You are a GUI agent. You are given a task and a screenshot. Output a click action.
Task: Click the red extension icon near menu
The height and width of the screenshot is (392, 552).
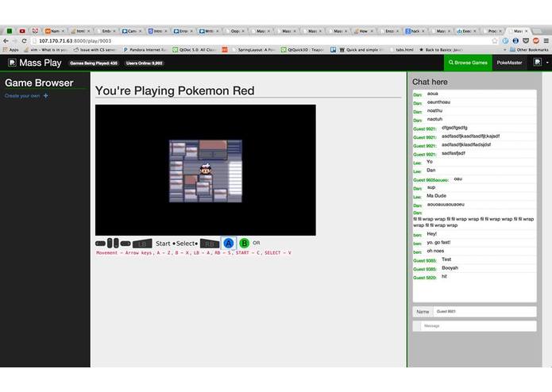coord(536,40)
